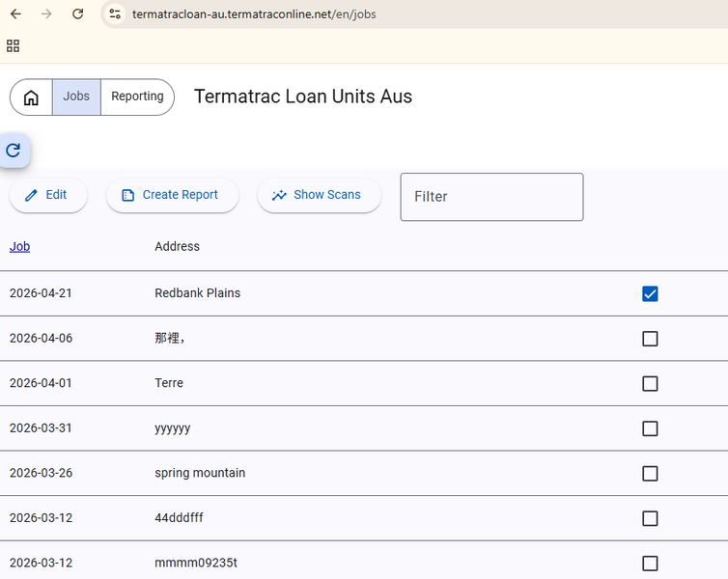
Task: Switch to the Jobs tab
Action: coord(76,96)
